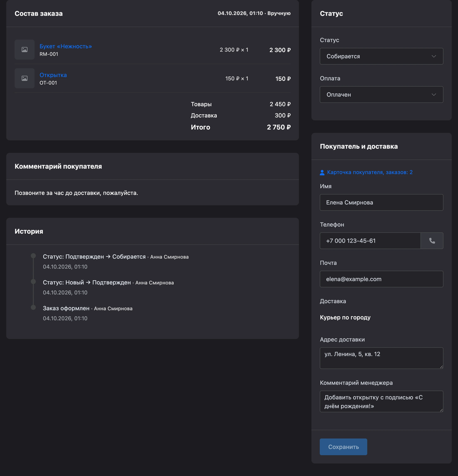
Task: Click the Телефон input field
Action: pos(370,241)
